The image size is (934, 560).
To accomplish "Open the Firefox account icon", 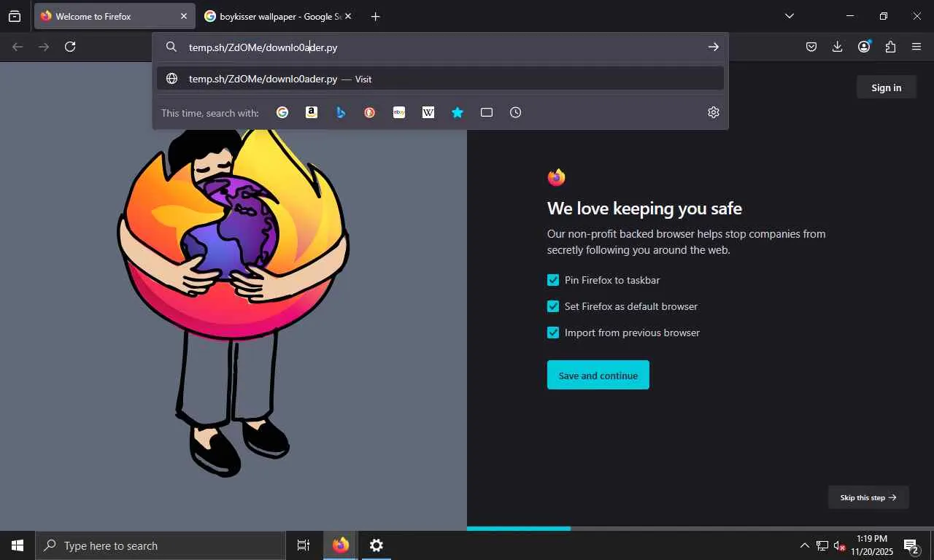I will tap(864, 47).
